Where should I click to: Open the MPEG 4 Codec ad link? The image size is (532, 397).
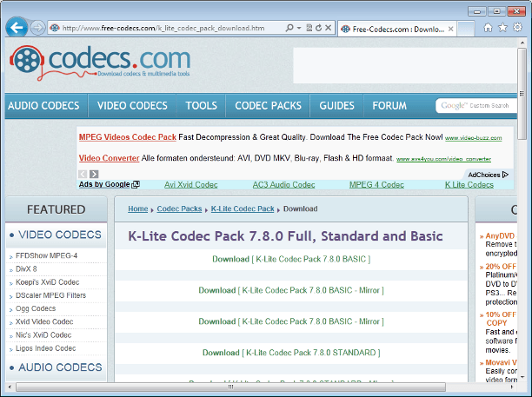pos(376,185)
